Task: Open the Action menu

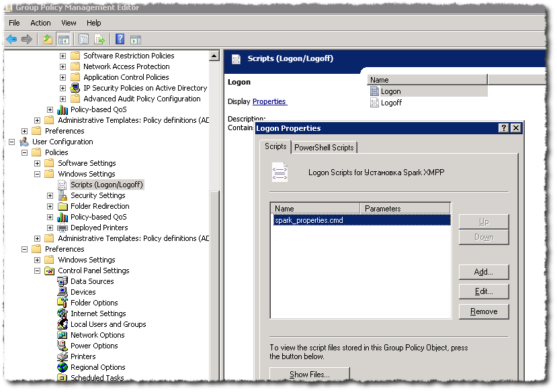Action: 40,22
